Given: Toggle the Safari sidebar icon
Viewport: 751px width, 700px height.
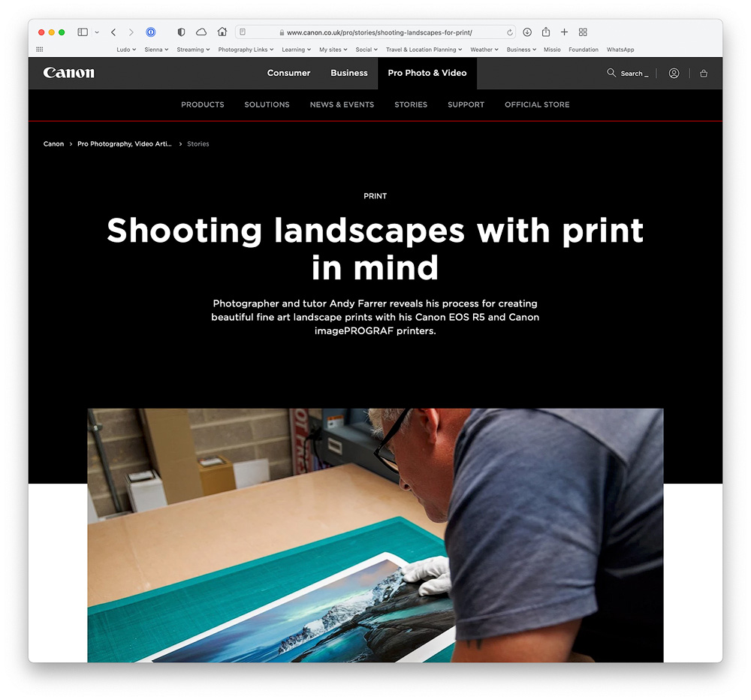Looking at the screenshot, I should click(83, 32).
